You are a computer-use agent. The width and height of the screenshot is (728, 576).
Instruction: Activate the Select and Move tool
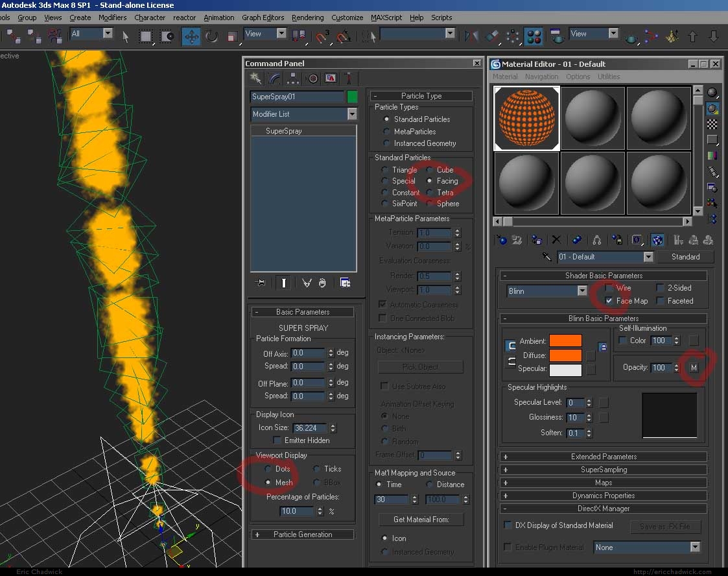pos(191,36)
